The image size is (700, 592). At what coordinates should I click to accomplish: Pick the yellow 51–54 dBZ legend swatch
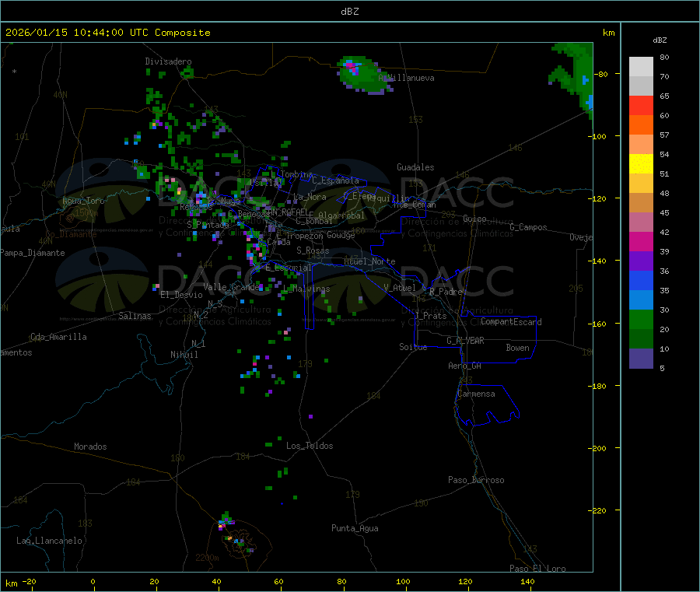pyautogui.click(x=641, y=164)
